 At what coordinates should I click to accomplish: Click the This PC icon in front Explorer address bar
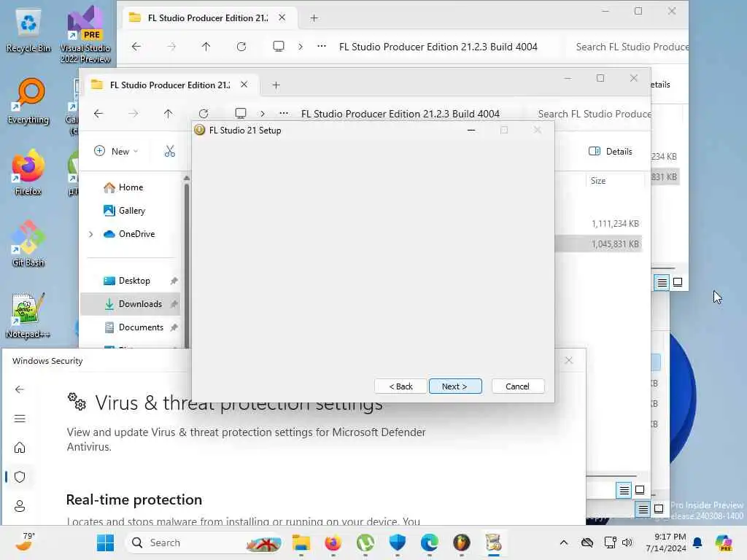click(x=241, y=113)
